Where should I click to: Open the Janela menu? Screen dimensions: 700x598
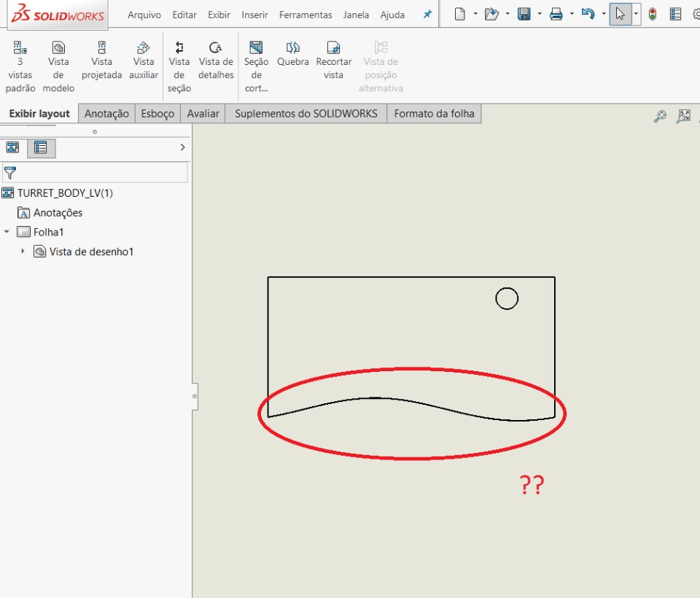pos(357,15)
